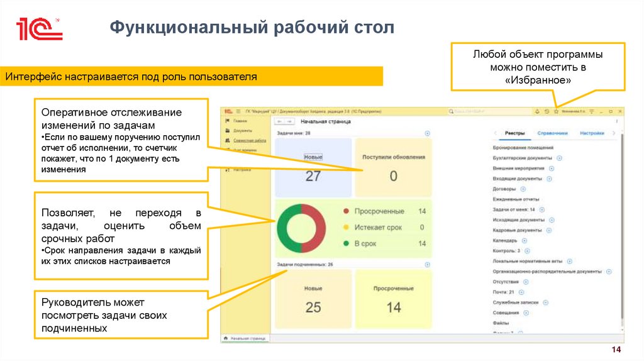
Task: Click the plus icon beside Задачи мне: 28
Action: pyautogui.click(x=427, y=133)
